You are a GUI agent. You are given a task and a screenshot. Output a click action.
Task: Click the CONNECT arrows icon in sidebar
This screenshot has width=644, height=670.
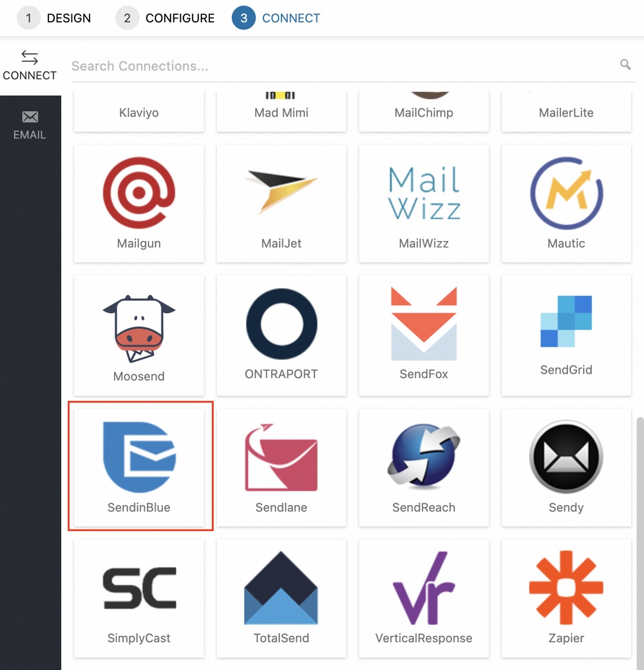[x=30, y=58]
